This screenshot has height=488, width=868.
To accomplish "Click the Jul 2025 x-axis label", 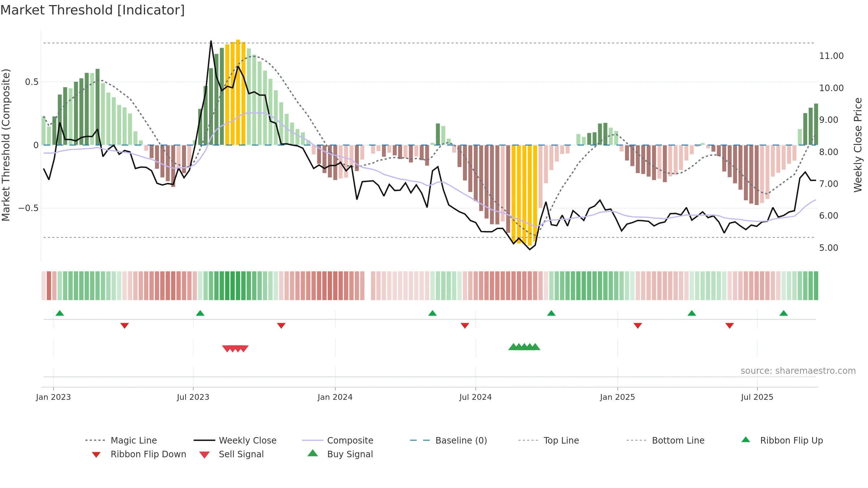I will click(x=757, y=397).
